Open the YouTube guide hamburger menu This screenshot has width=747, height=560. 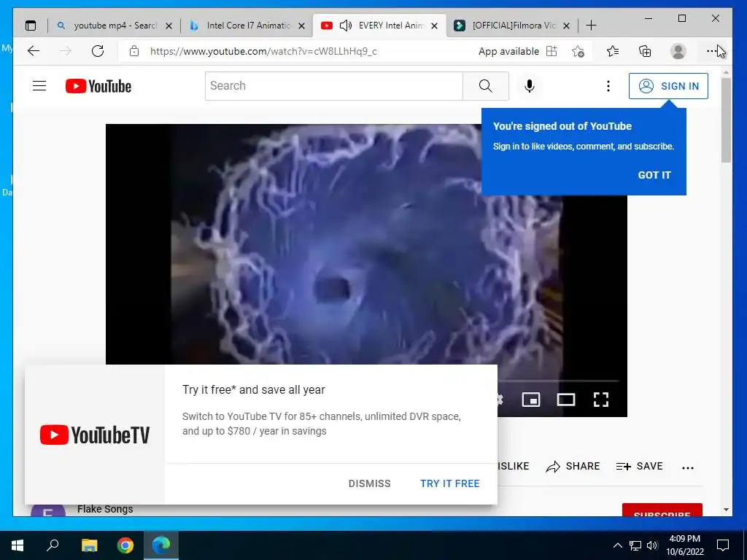39,86
